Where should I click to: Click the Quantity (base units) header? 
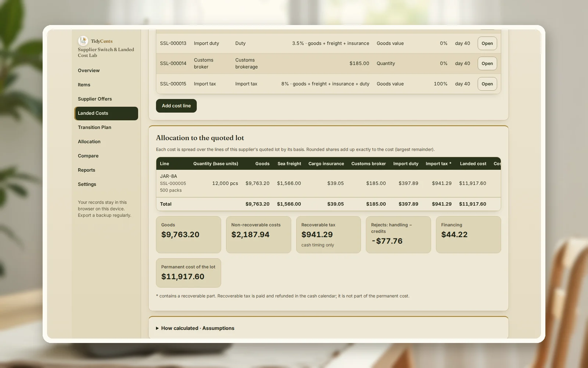point(216,164)
